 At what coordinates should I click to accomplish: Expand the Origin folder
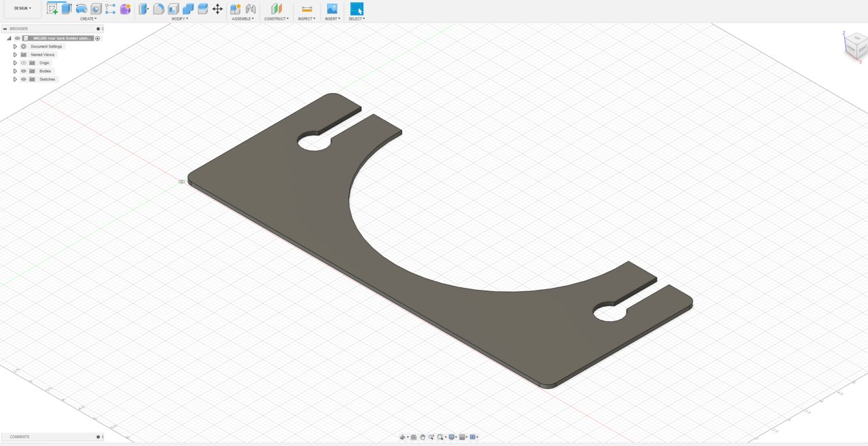(x=15, y=62)
